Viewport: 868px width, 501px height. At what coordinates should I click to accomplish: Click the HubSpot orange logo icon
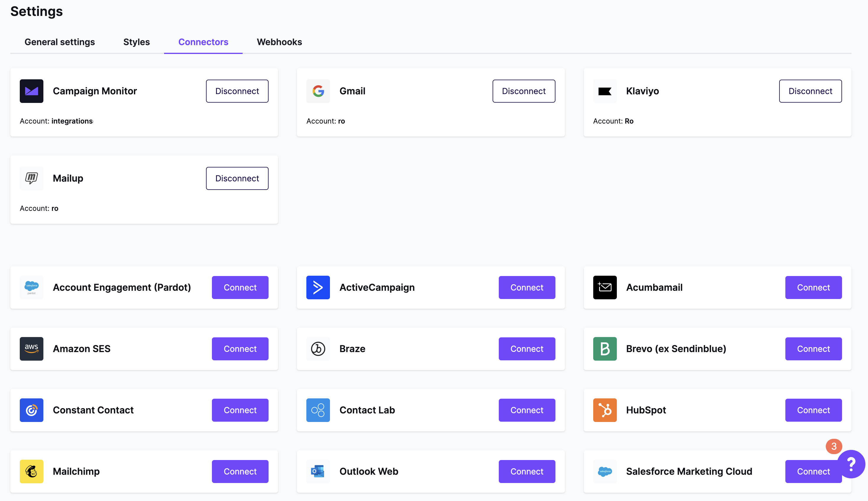click(x=605, y=410)
